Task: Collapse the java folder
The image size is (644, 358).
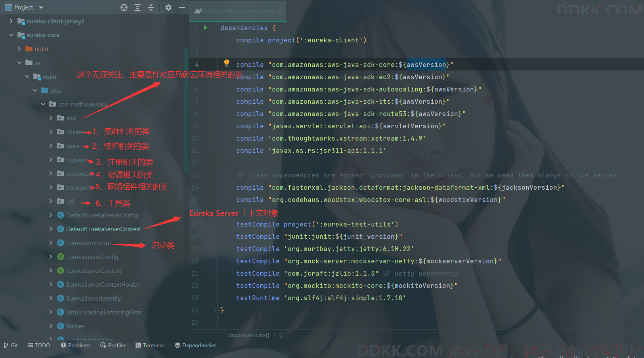Action: 35,90
